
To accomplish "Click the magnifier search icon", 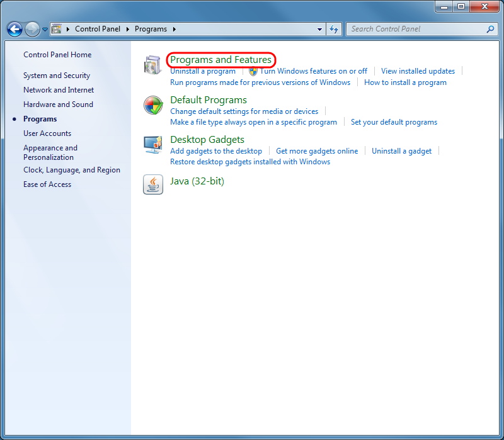I will [x=490, y=29].
